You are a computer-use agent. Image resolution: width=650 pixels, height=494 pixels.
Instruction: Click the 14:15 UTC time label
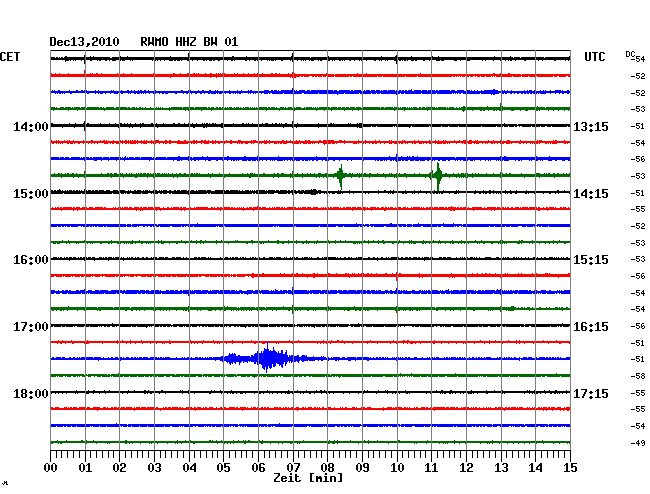pyautogui.click(x=591, y=194)
